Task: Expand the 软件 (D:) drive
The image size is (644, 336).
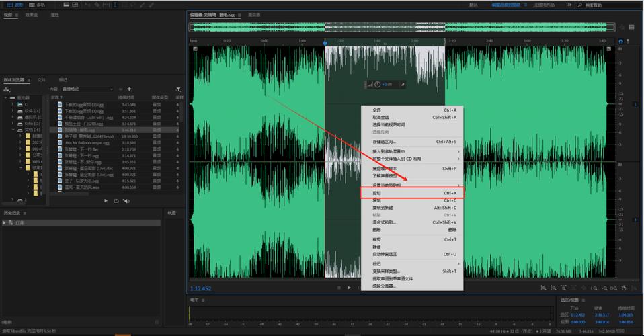Action: pos(13,111)
